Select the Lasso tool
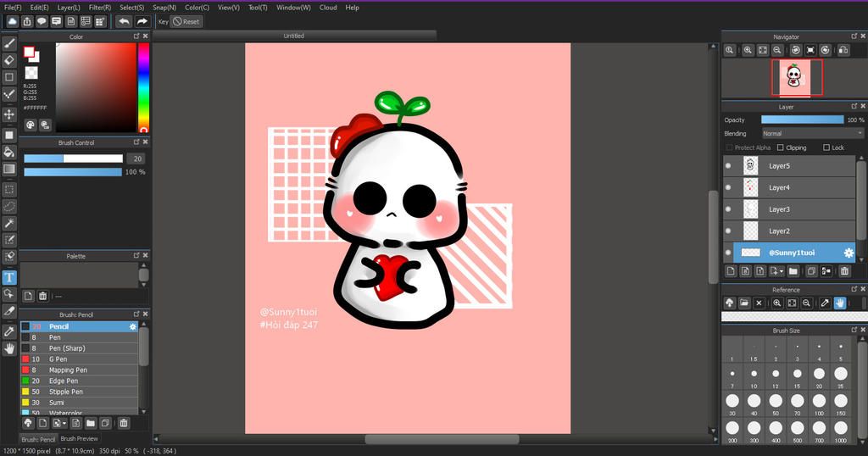Screen dimensions: 868x456 [x=8, y=207]
